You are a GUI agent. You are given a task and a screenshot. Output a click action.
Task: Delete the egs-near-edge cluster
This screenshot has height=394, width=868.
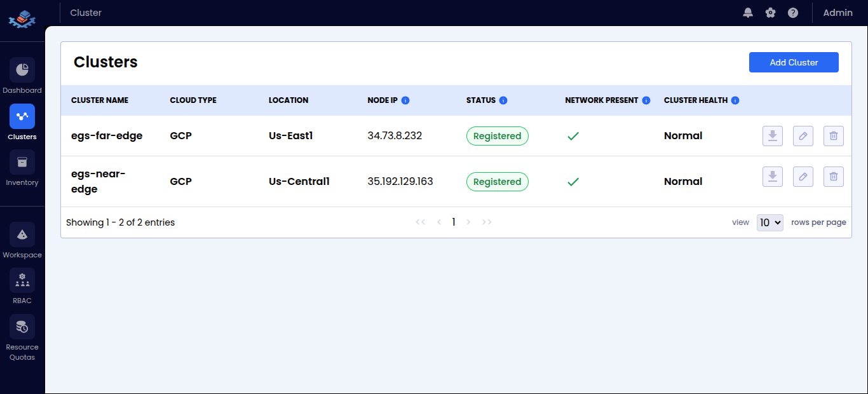point(833,177)
